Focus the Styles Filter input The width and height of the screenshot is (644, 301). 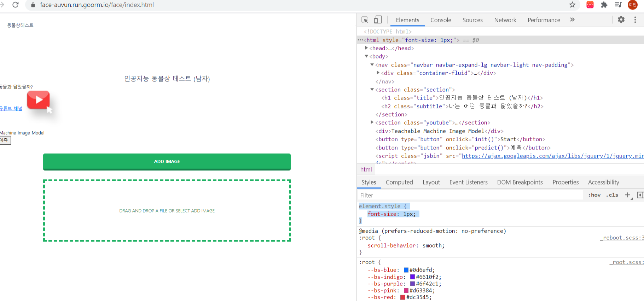pyautogui.click(x=470, y=195)
